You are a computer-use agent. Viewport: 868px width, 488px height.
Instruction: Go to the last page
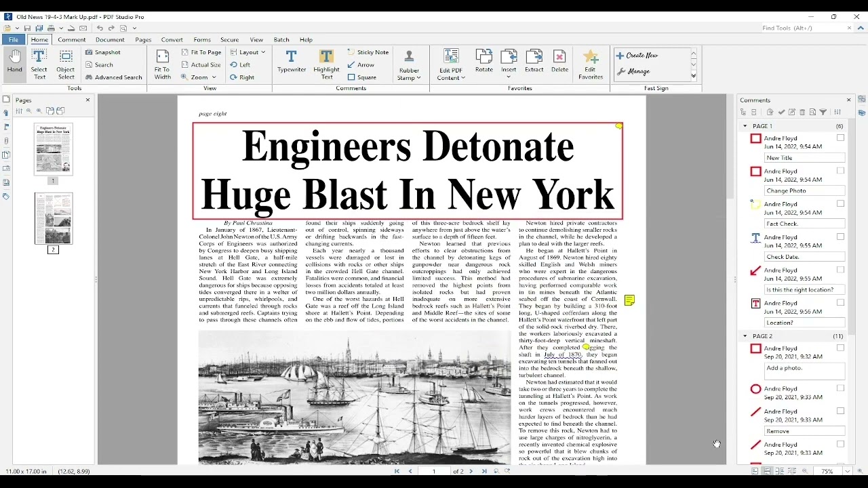point(484,471)
